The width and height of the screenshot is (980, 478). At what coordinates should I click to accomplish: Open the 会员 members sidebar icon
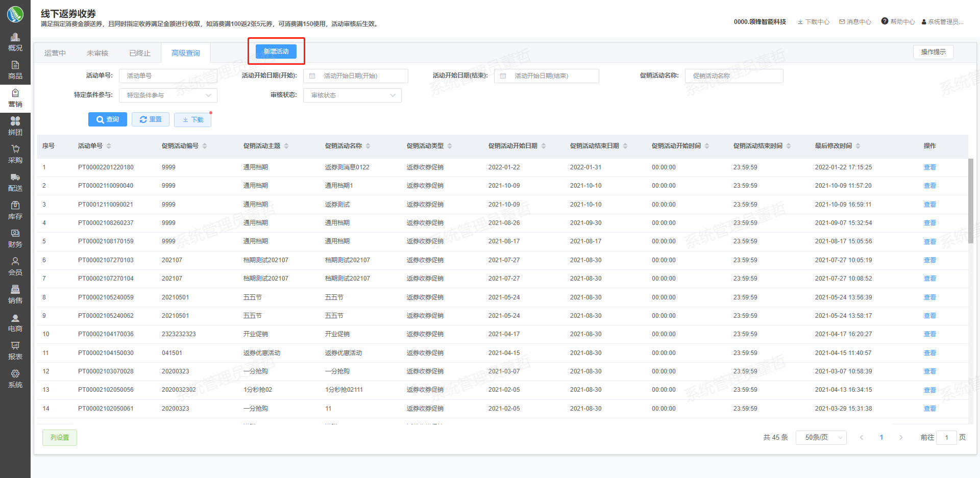coord(15,262)
